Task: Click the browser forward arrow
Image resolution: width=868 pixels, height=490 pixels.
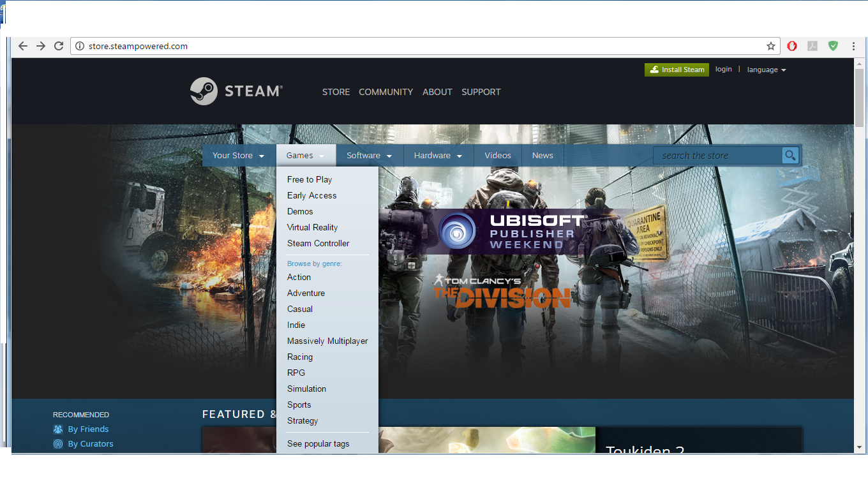Action: [41, 46]
